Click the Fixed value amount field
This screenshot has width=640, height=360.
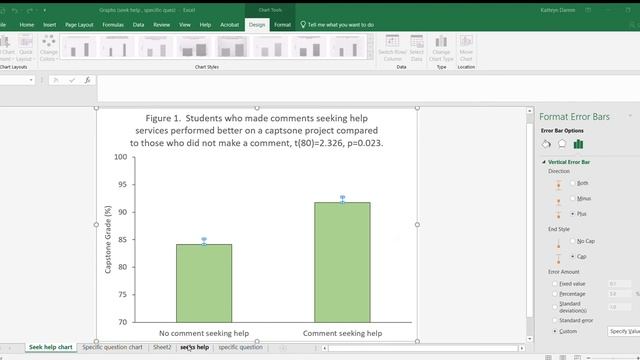point(619,284)
